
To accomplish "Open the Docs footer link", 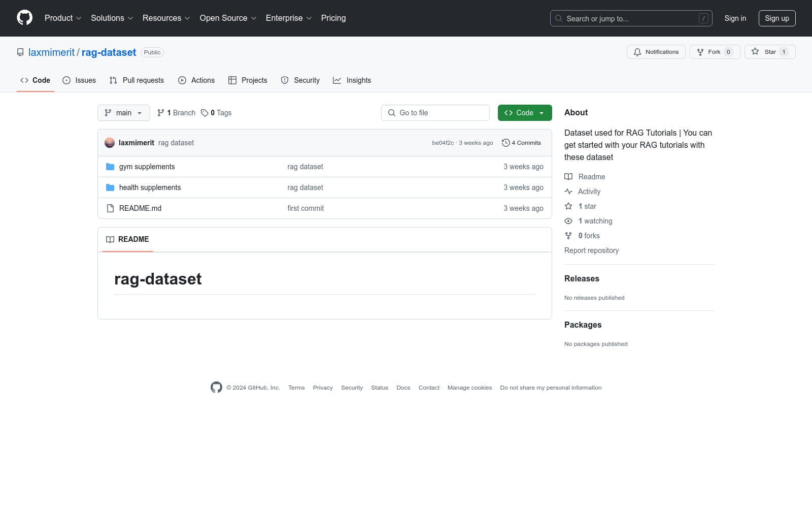I will point(403,388).
